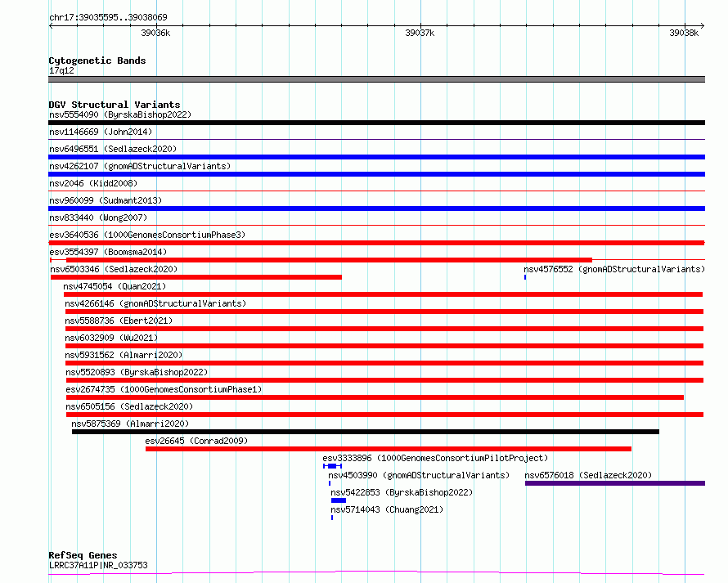Open variant nsv6576018 (Sedlazeck2020) label

(588, 475)
